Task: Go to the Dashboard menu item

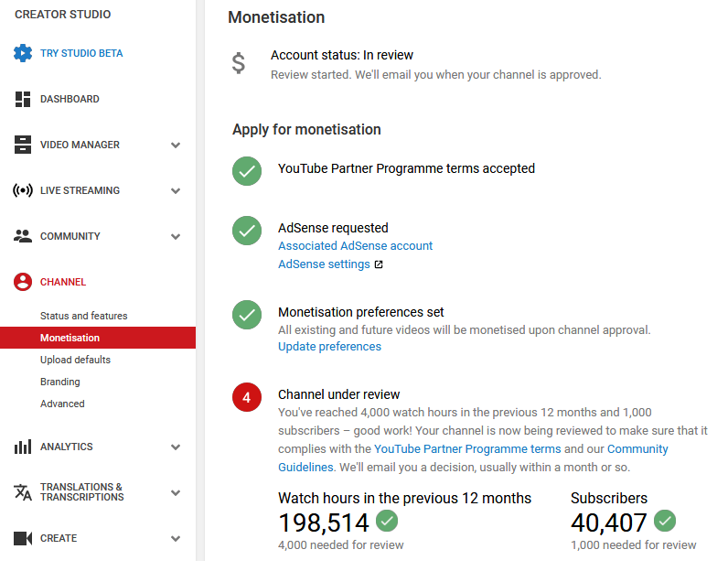Action: 70,100
